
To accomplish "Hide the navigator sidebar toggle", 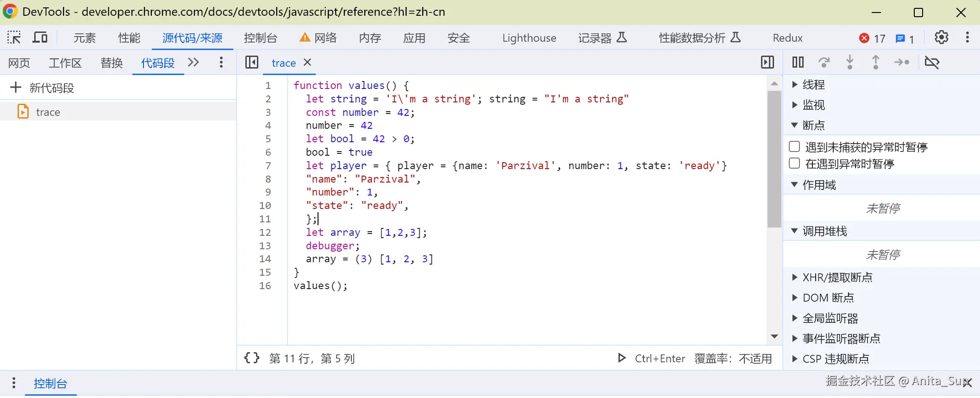I will (252, 62).
